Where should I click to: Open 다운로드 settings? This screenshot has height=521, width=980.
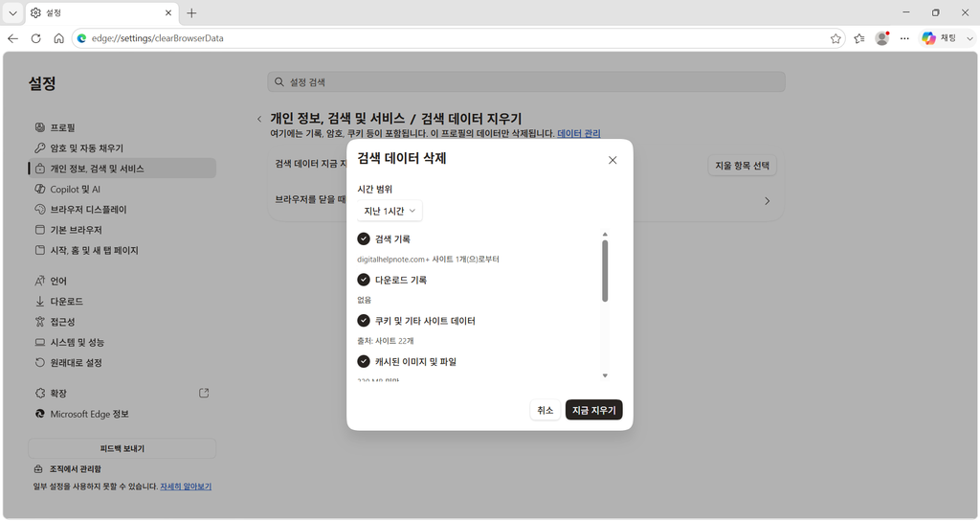point(122,302)
